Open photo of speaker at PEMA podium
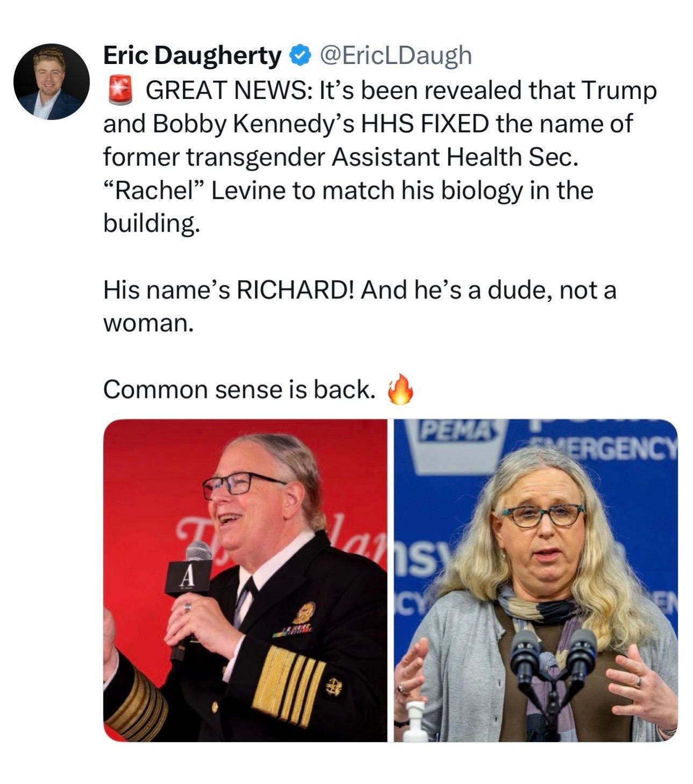This screenshot has height=784, width=693. coord(535,580)
